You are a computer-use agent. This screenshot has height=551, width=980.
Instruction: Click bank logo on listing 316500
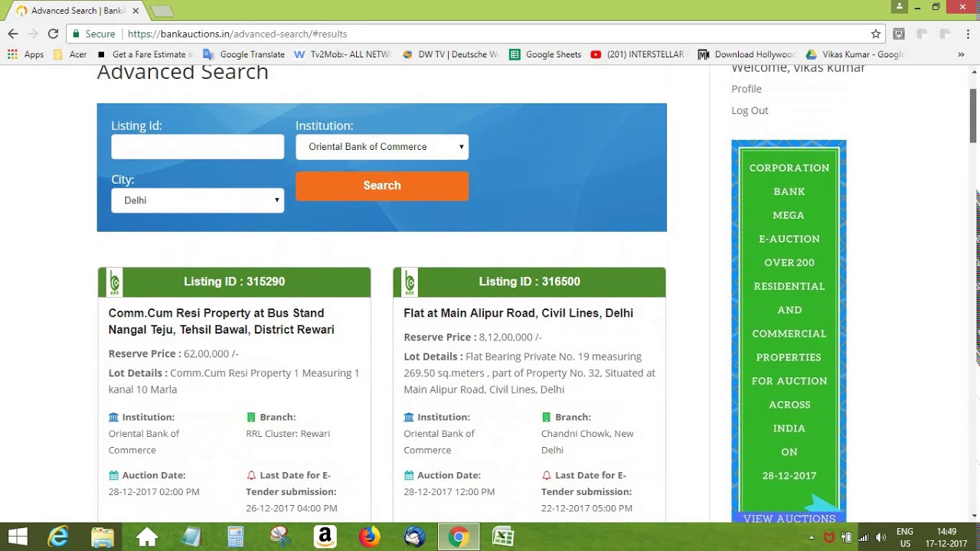pos(410,282)
